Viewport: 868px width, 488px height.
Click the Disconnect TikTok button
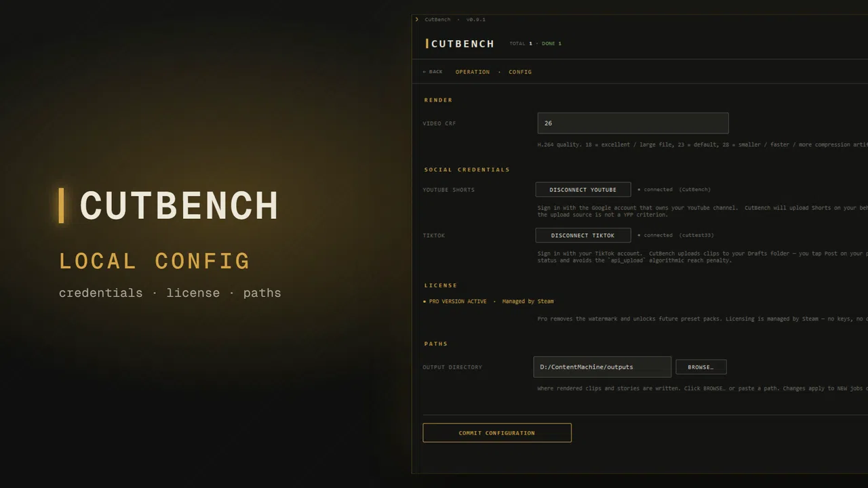583,235
